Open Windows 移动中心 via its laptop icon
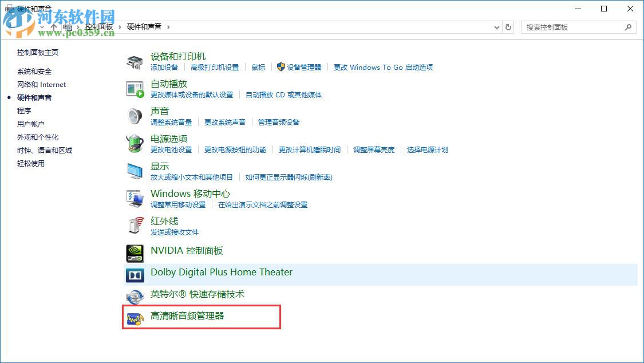 click(135, 199)
